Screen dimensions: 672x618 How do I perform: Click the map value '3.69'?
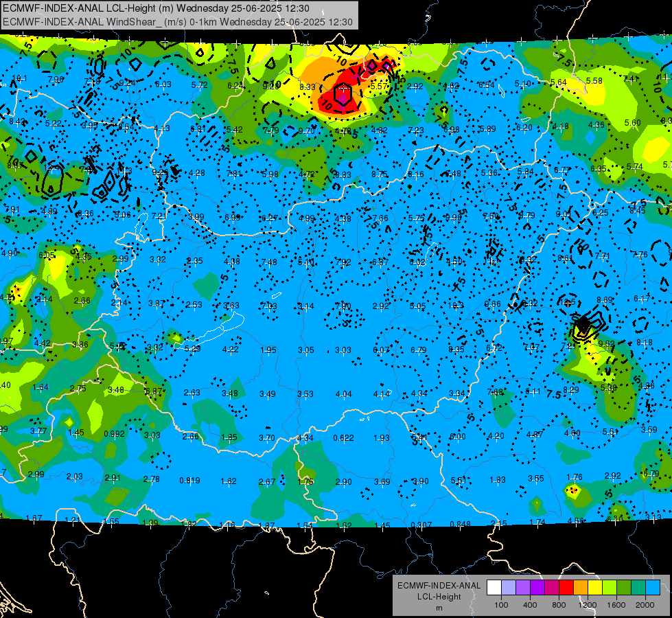382,481
